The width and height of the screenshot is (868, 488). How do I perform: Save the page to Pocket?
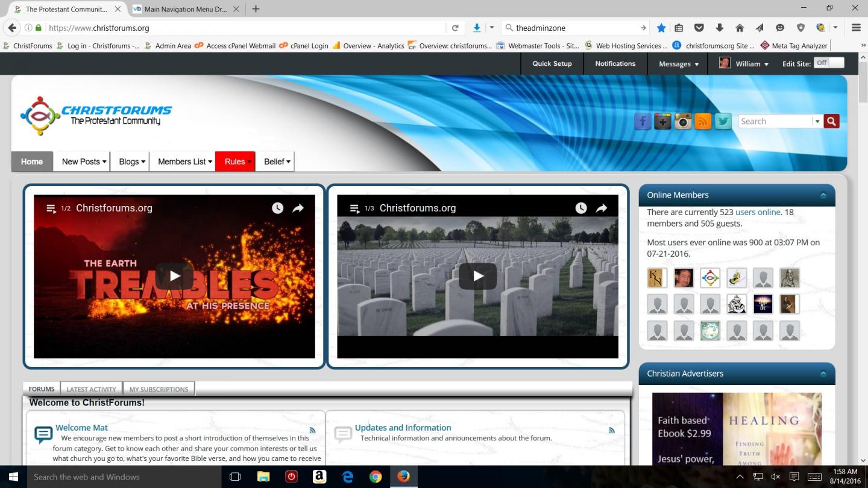699,28
